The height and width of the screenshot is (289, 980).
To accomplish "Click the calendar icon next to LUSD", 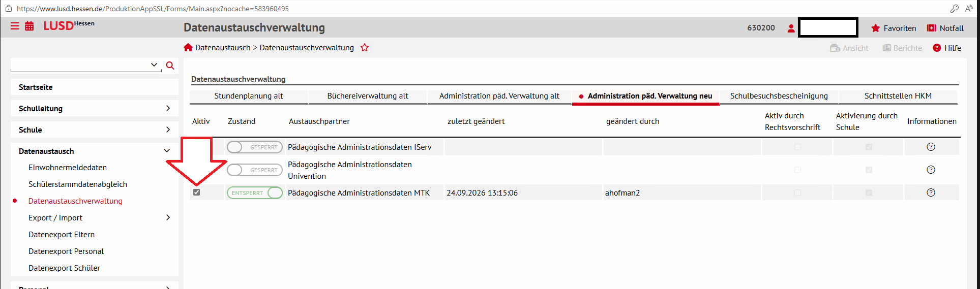I will [x=29, y=26].
